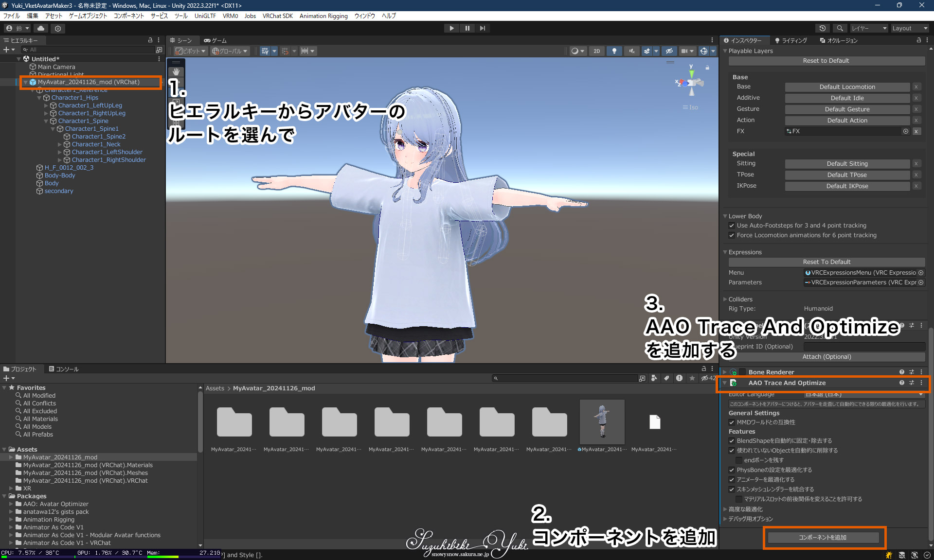
Task: Click the コンポーネントを追加 button
Action: coord(823,538)
